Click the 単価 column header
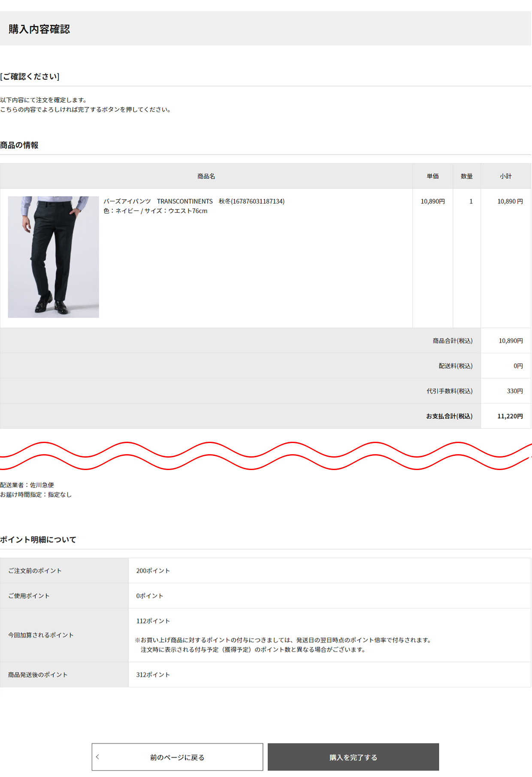The width and height of the screenshot is (532, 777). 432,176
